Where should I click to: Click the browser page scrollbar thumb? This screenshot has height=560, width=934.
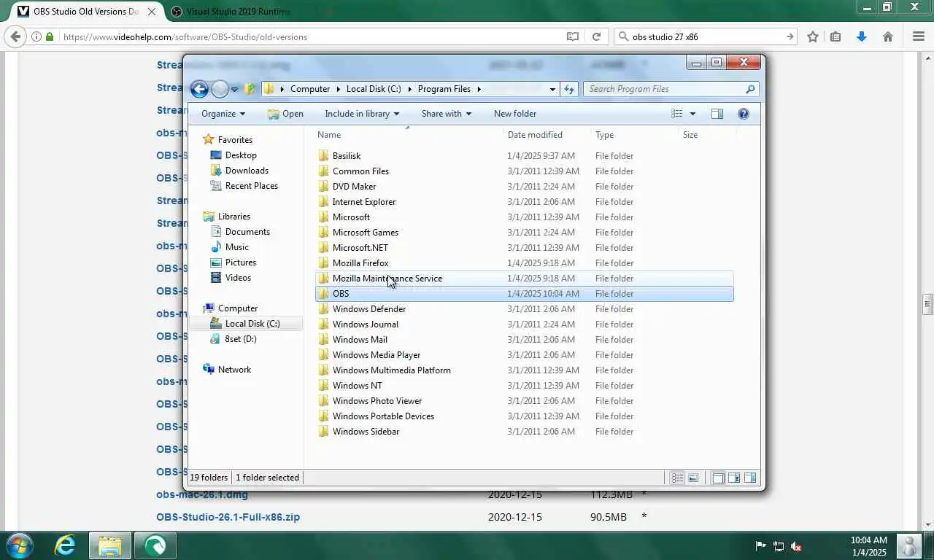(928, 304)
